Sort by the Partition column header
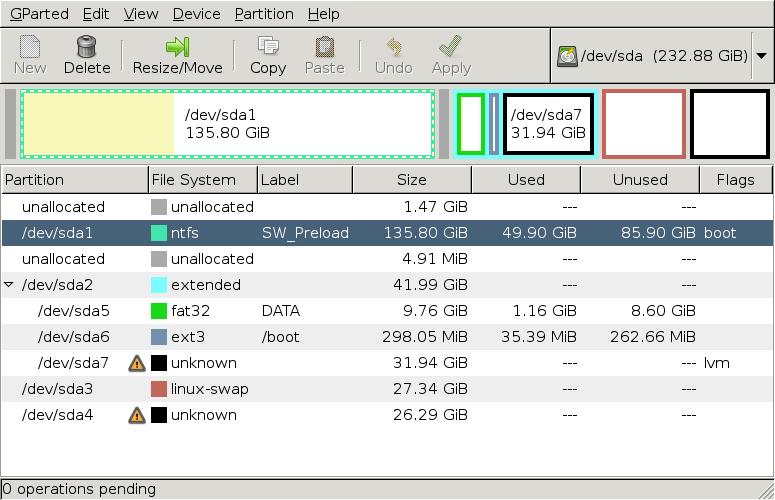 (75, 180)
